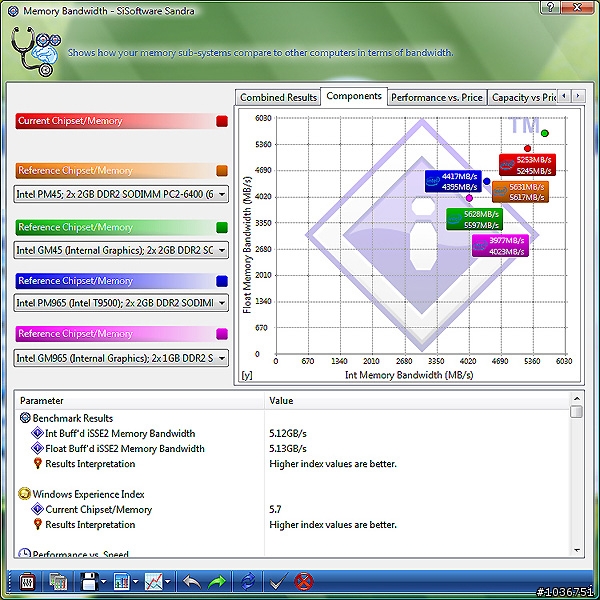600x600 pixels.
Task: Switch to the Combined Results tab
Action: 278,98
